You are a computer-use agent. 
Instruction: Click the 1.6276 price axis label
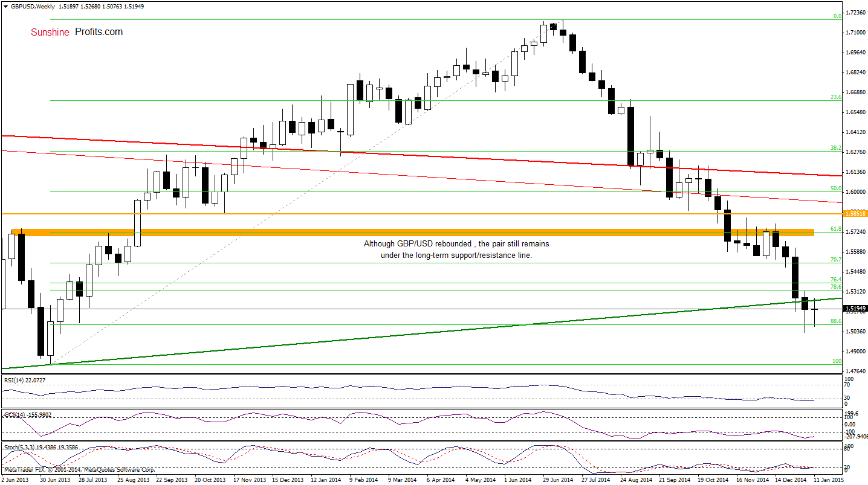tap(856, 152)
